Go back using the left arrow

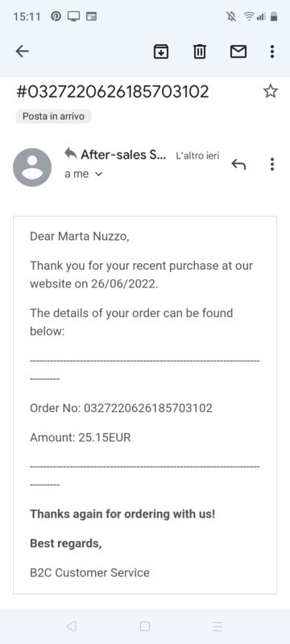[x=22, y=52]
